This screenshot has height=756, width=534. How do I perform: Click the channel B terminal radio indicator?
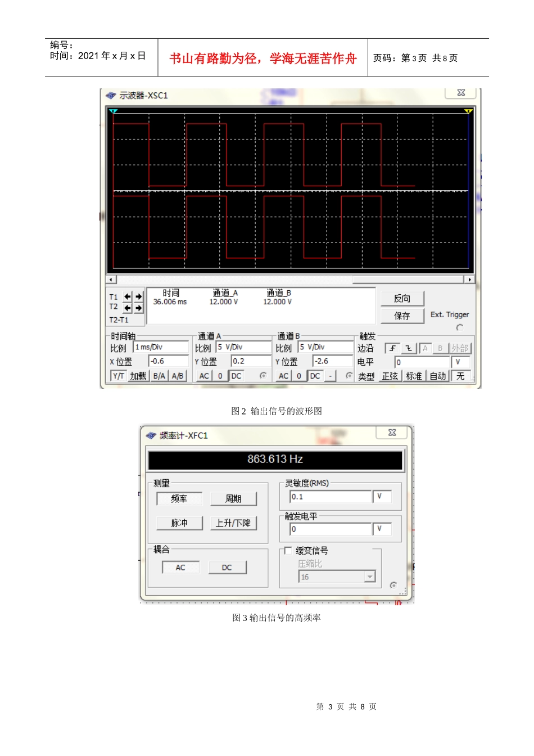349,376
